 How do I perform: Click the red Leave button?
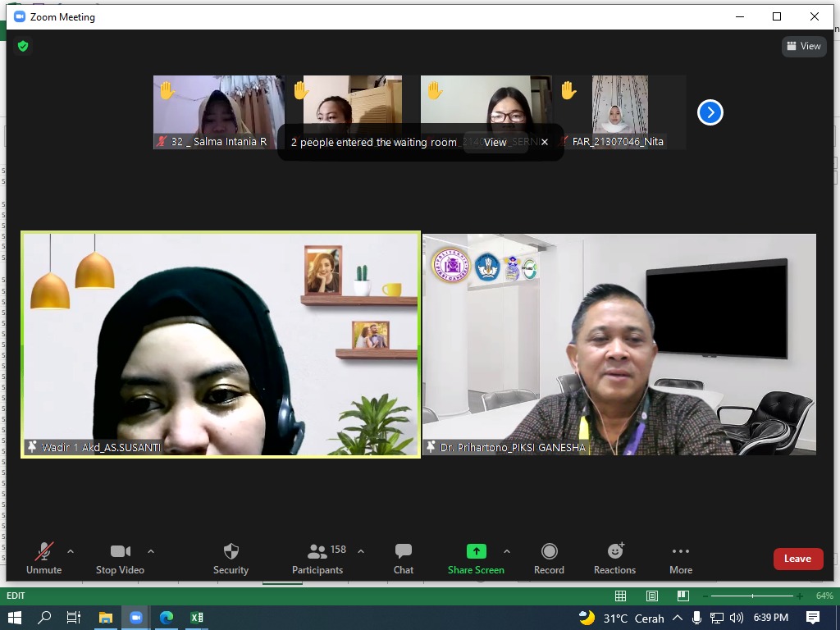798,559
